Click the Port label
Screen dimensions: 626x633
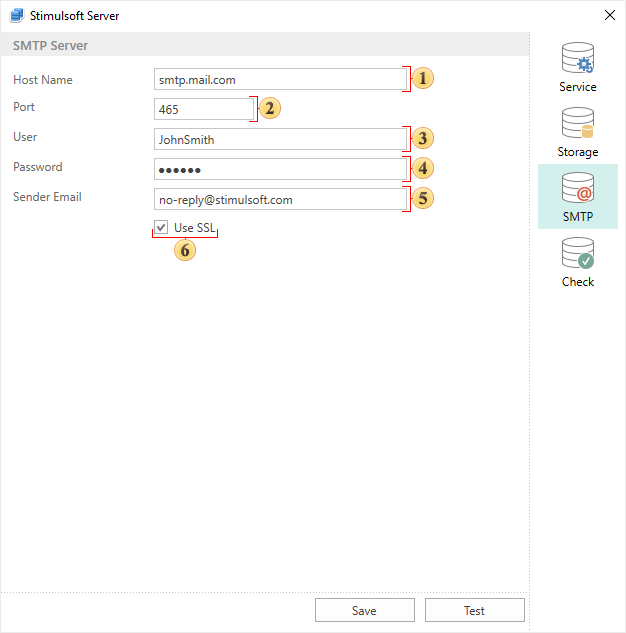click(24, 107)
